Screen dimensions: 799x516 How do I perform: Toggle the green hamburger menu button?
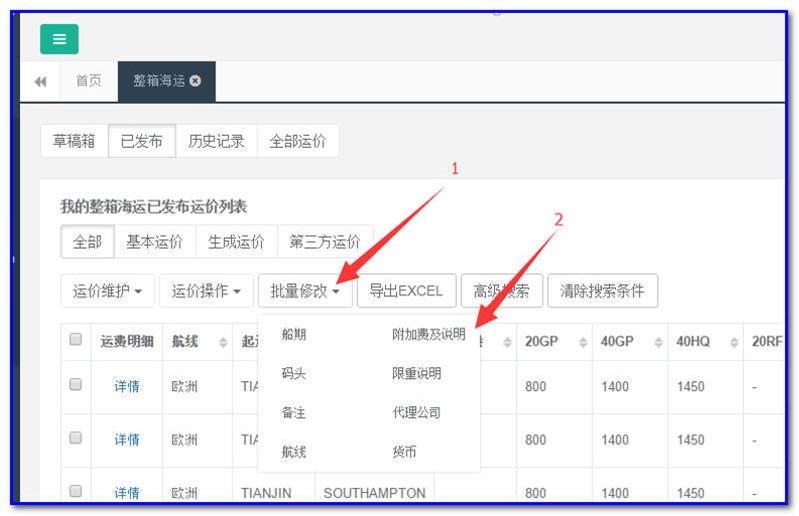[x=59, y=39]
